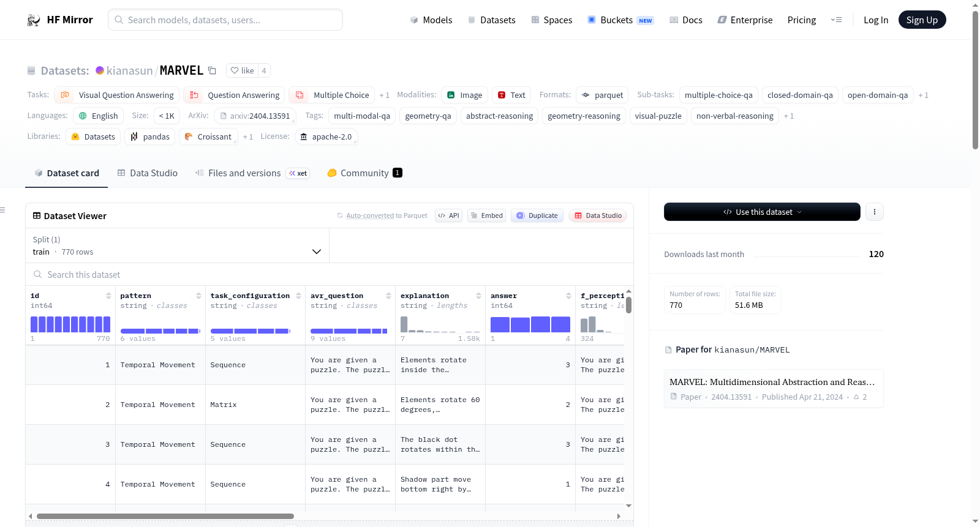The height and width of the screenshot is (527, 980).
Task: Click sort arrows on explanation column
Action: click(x=478, y=296)
